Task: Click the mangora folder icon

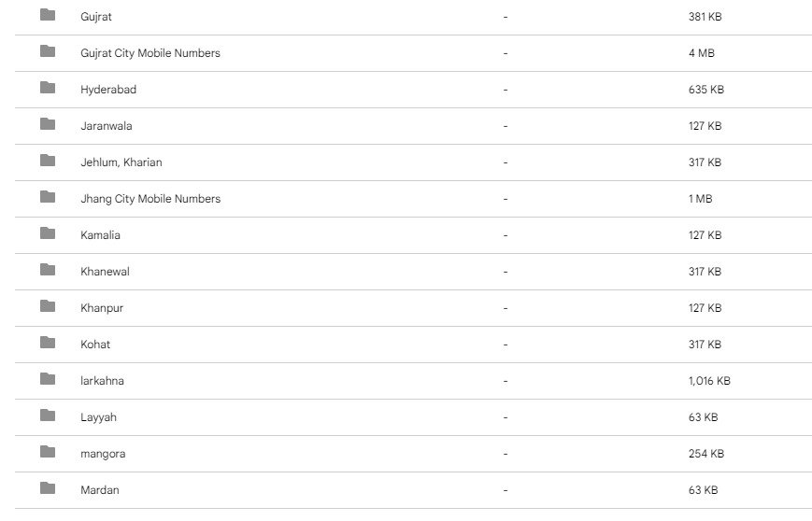Action: pyautogui.click(x=48, y=452)
